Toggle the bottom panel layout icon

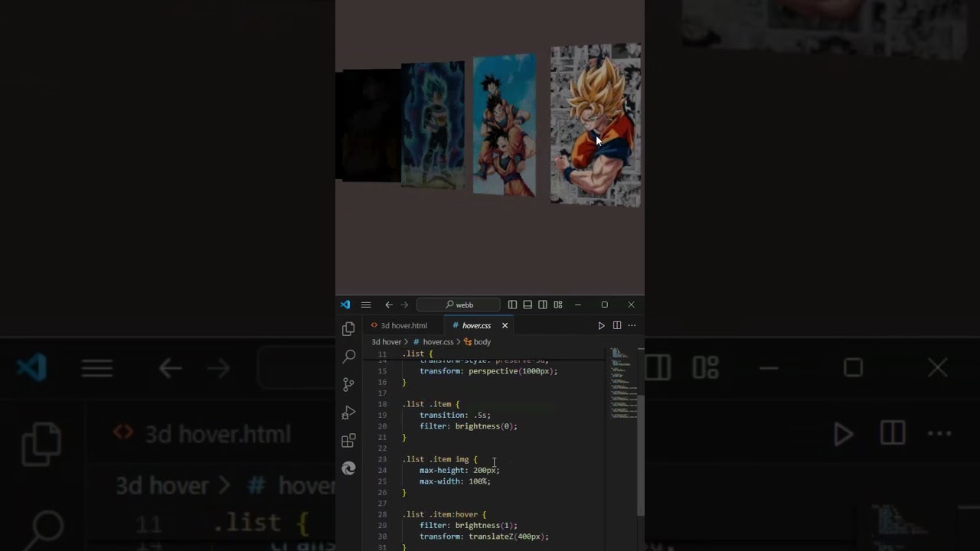tap(528, 305)
